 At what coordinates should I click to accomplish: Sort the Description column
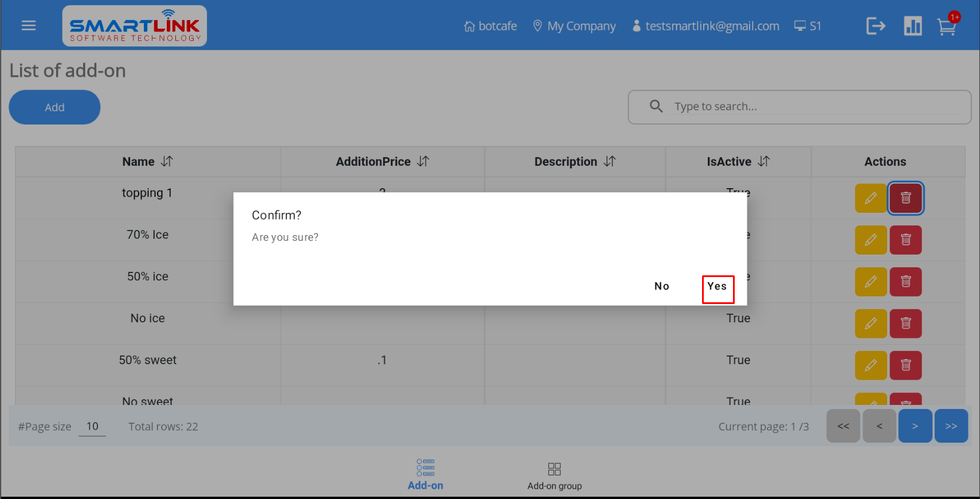pos(610,162)
